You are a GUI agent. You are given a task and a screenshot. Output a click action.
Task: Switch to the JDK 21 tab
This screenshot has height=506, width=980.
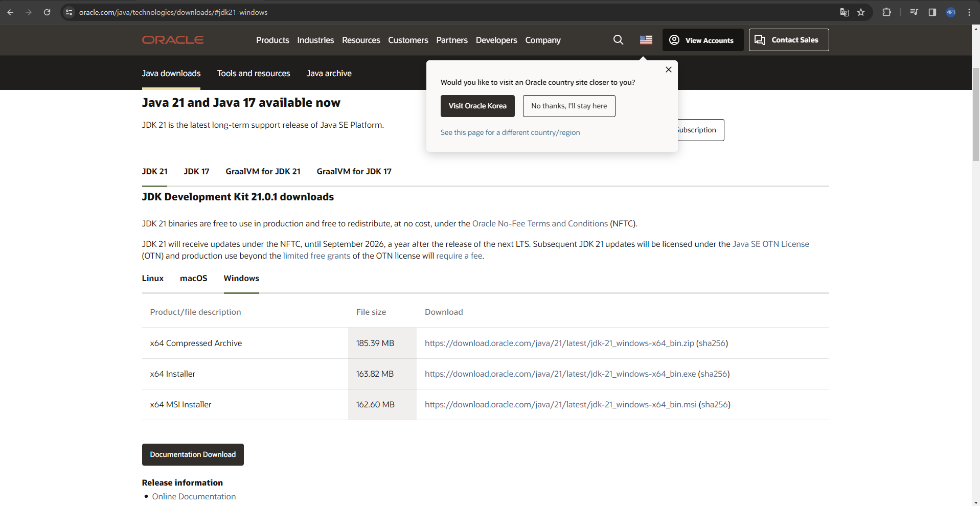(x=154, y=171)
